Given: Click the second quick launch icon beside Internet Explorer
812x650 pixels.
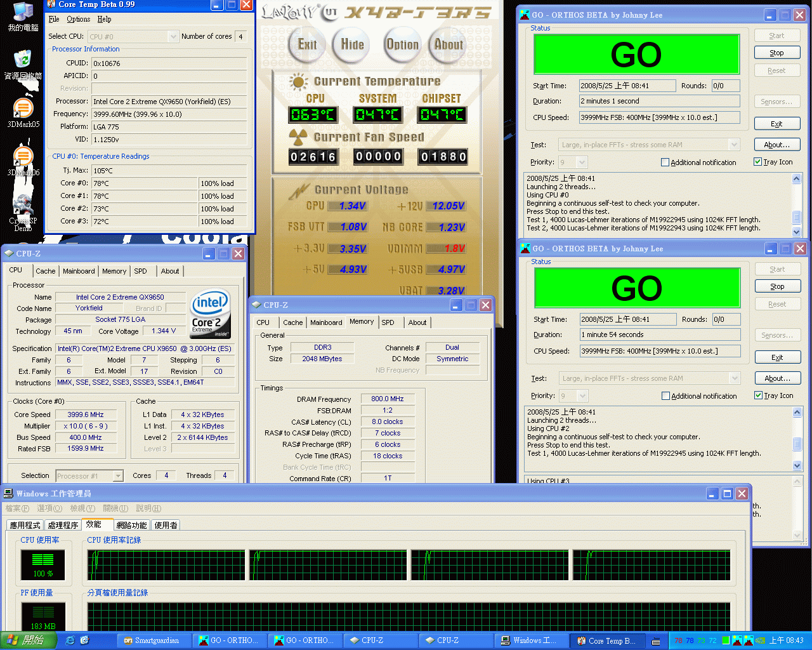Looking at the screenshot, I should coord(84,640).
